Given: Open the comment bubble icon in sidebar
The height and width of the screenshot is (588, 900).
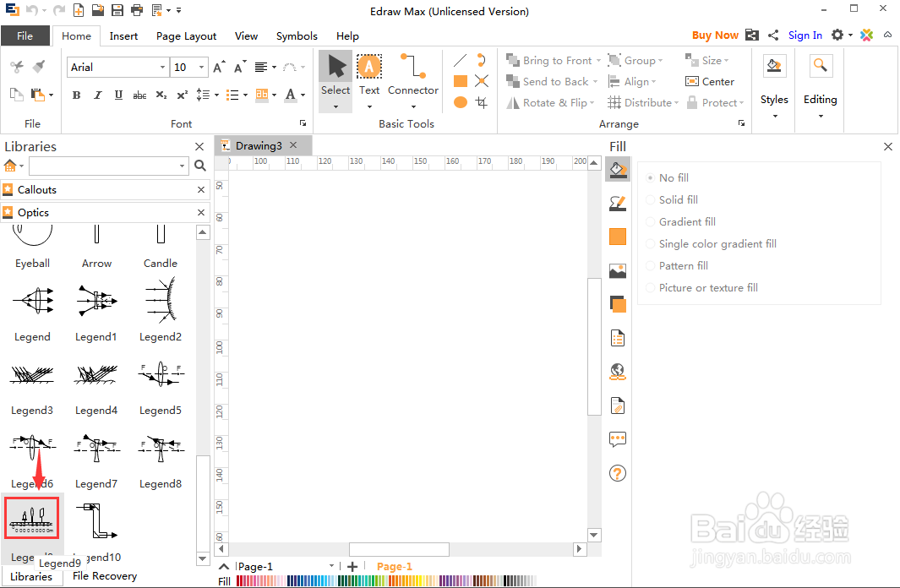Looking at the screenshot, I should coord(618,439).
